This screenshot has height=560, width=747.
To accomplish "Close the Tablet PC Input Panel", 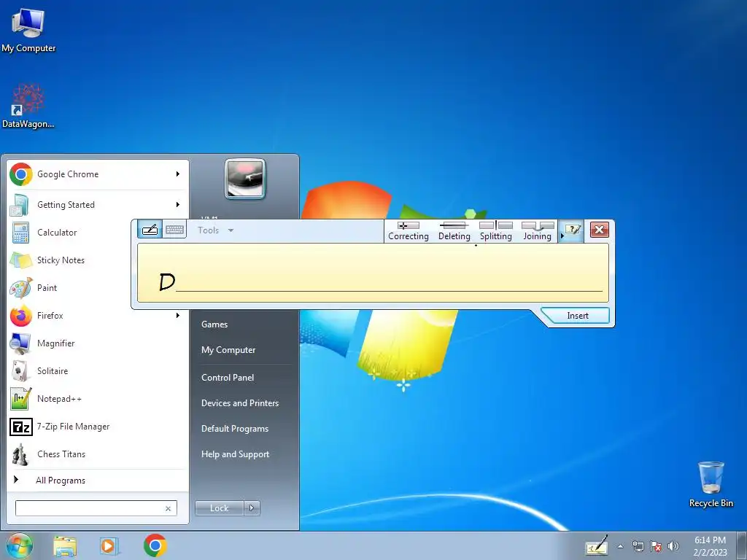I will tap(600, 230).
